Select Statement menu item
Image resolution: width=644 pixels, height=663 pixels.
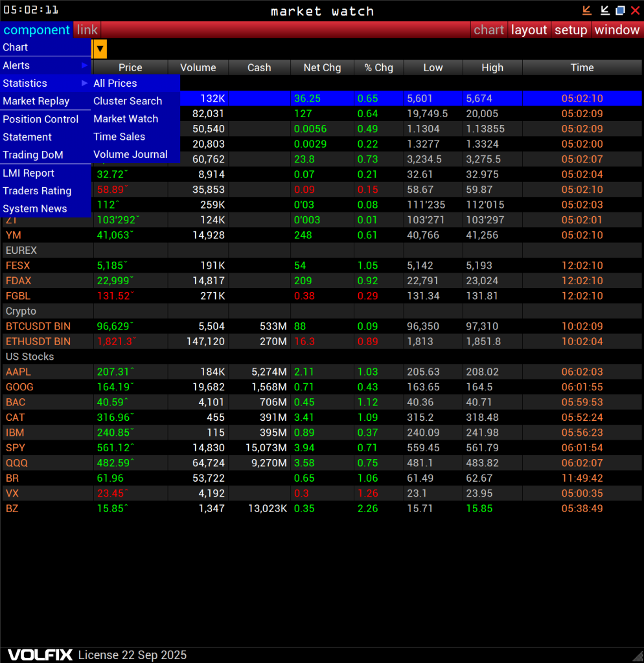[x=45, y=137]
